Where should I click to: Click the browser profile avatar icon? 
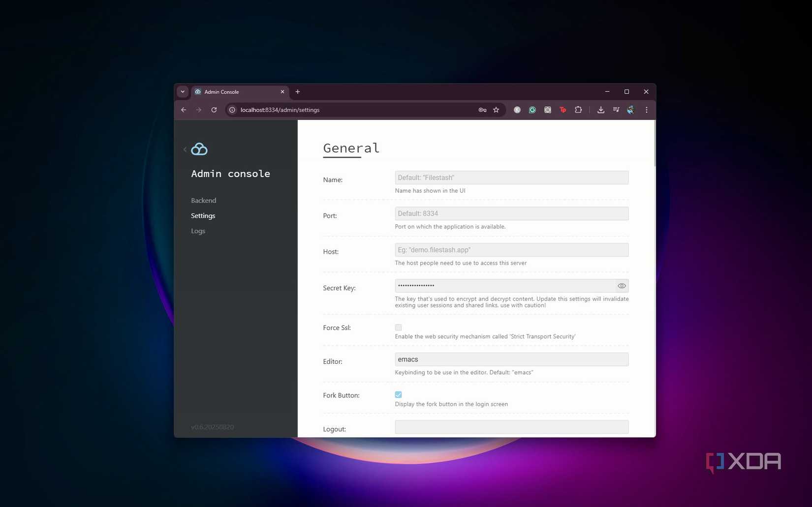[x=630, y=110]
